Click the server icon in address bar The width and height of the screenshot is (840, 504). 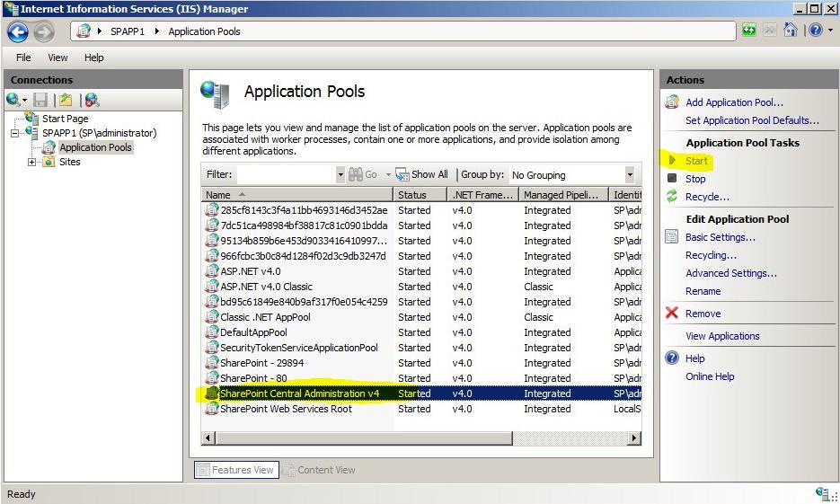83,31
